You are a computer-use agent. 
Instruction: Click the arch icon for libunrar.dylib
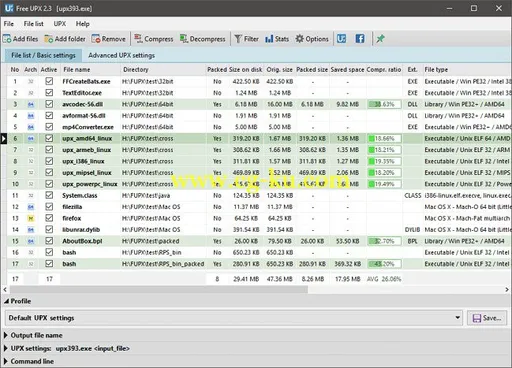(31, 230)
